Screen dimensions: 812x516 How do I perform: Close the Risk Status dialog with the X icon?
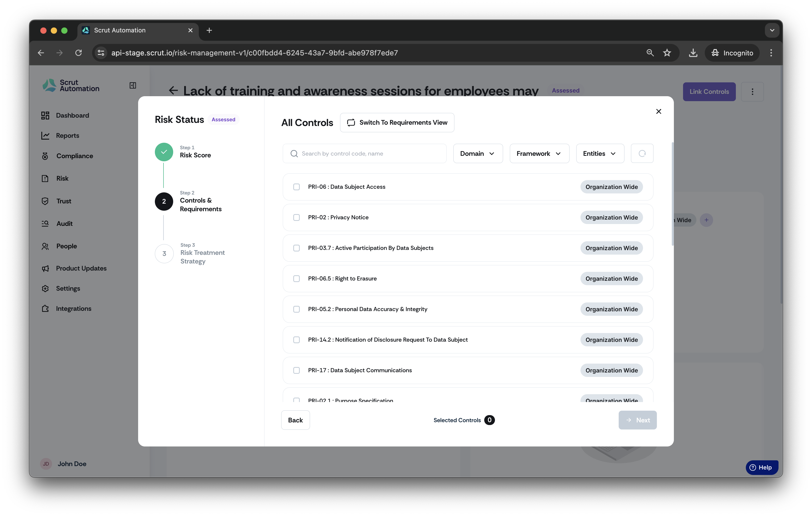[658, 112]
